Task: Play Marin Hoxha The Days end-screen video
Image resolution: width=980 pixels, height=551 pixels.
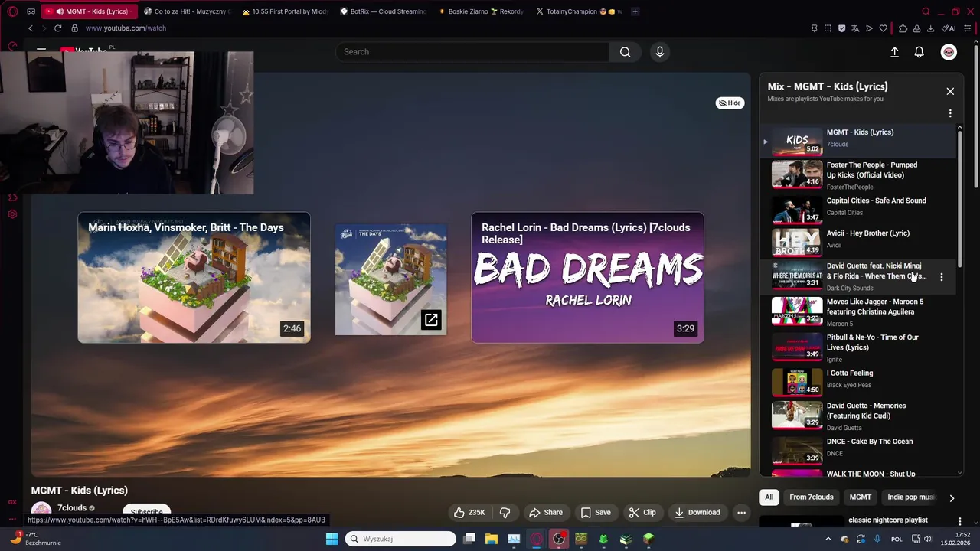Action: point(194,278)
